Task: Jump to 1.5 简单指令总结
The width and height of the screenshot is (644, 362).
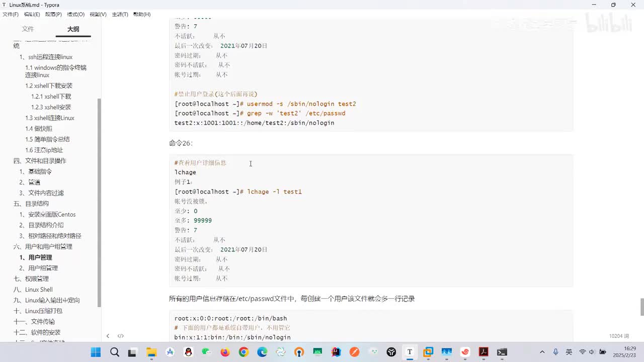Action: tap(47, 139)
